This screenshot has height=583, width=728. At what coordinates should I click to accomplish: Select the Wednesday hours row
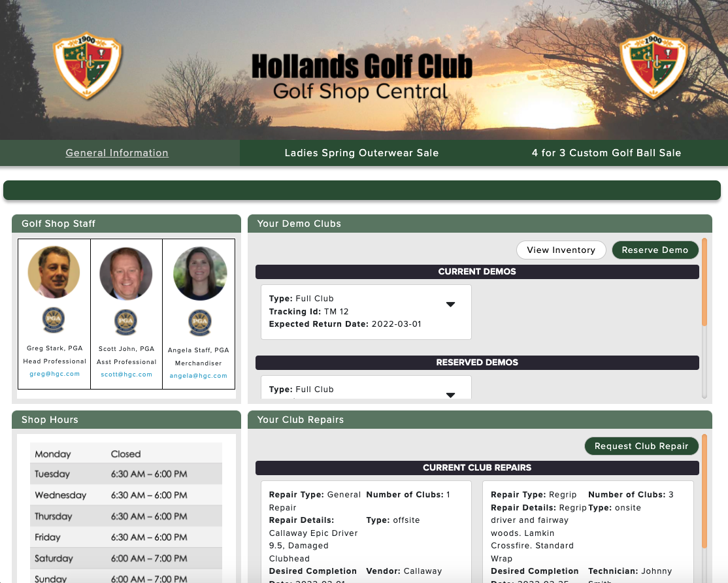click(x=126, y=495)
